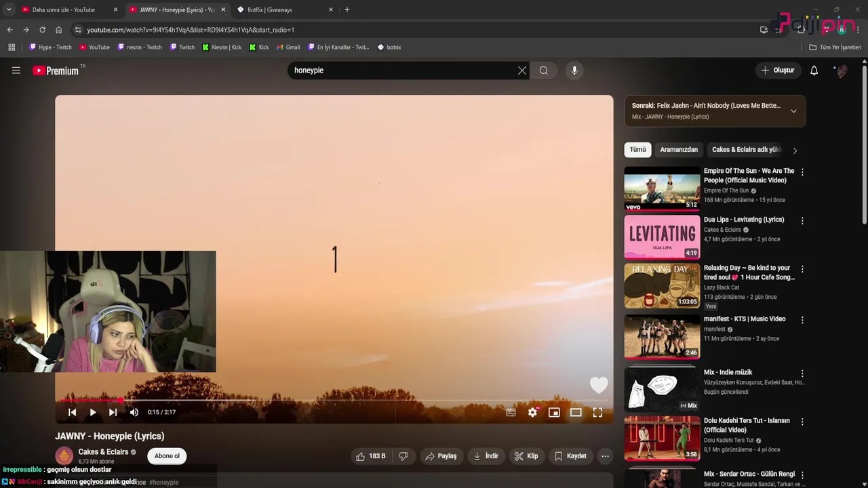
Task: Enter fullscreen in video player
Action: [597, 412]
